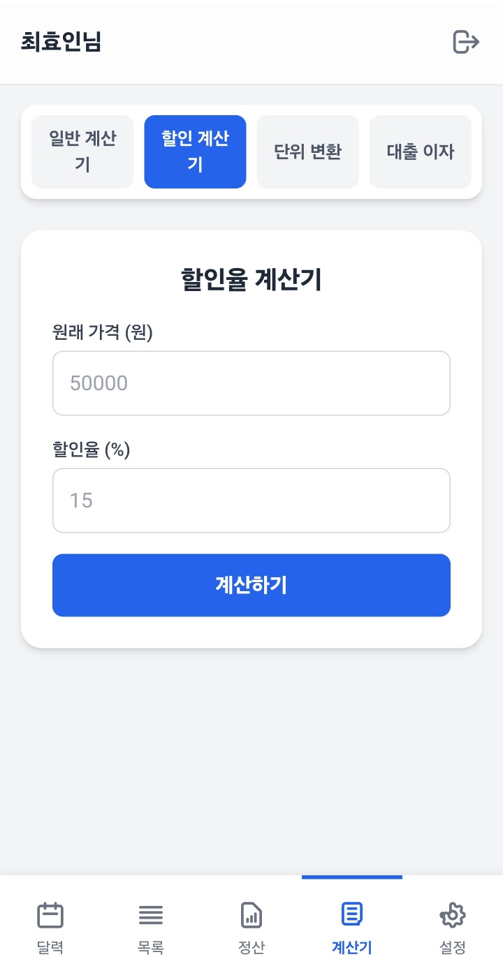Tap the 최효인님 username title
This screenshot has height=980, width=503.
click(x=61, y=42)
